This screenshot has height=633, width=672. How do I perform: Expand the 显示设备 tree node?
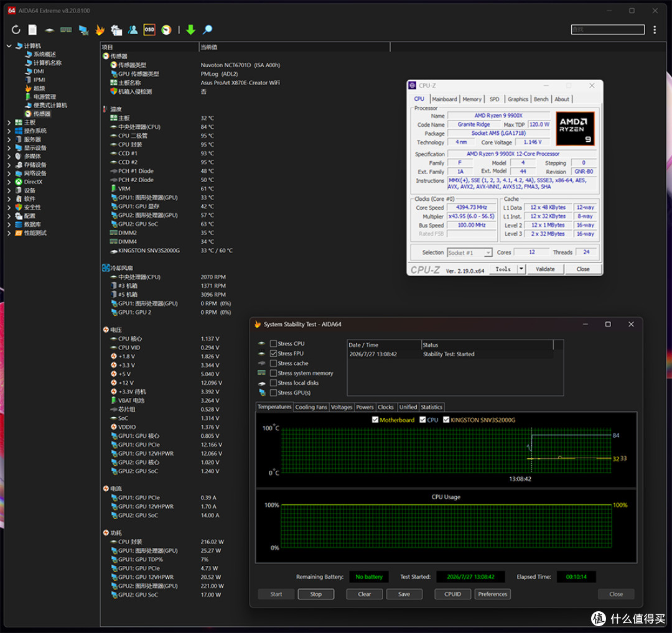(9, 148)
